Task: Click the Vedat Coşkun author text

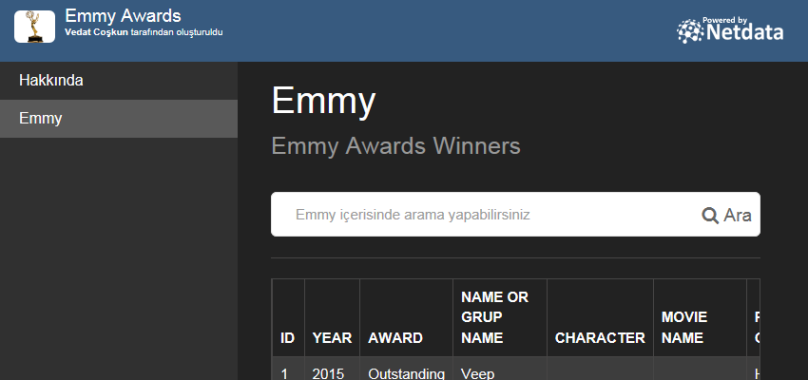Action: click(96, 32)
